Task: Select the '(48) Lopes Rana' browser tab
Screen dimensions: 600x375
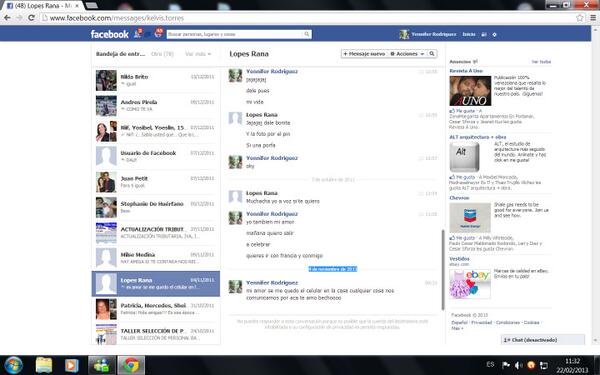Action: [x=42, y=6]
